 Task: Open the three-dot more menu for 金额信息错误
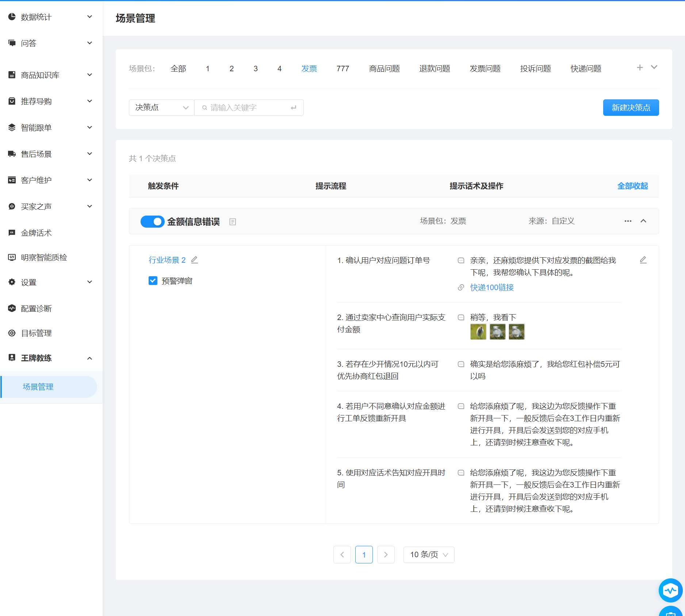(x=628, y=221)
